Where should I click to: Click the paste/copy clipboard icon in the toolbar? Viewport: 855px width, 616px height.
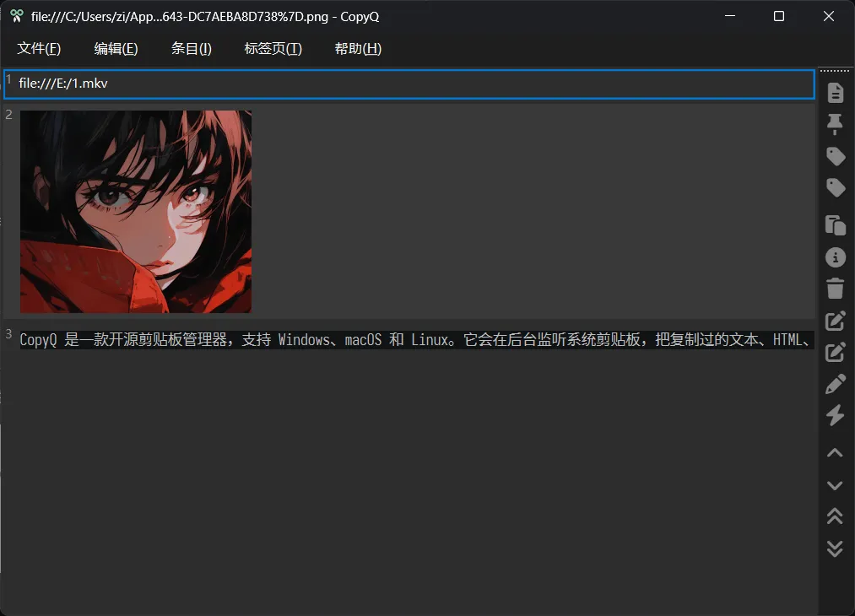(835, 225)
